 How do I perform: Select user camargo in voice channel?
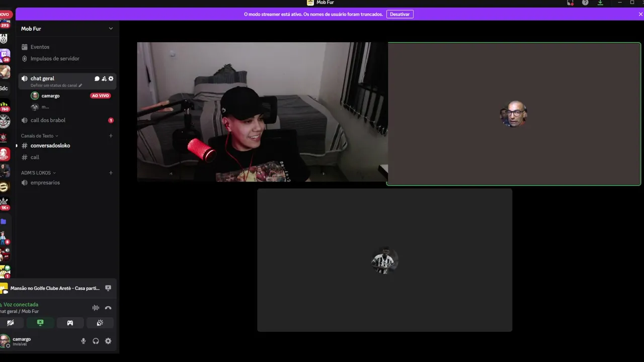pos(50,96)
